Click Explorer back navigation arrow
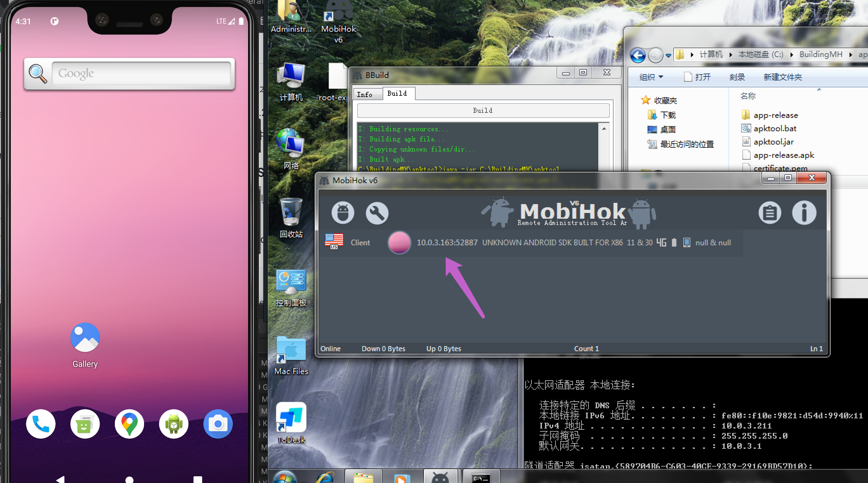This screenshot has height=483, width=868. tap(638, 55)
